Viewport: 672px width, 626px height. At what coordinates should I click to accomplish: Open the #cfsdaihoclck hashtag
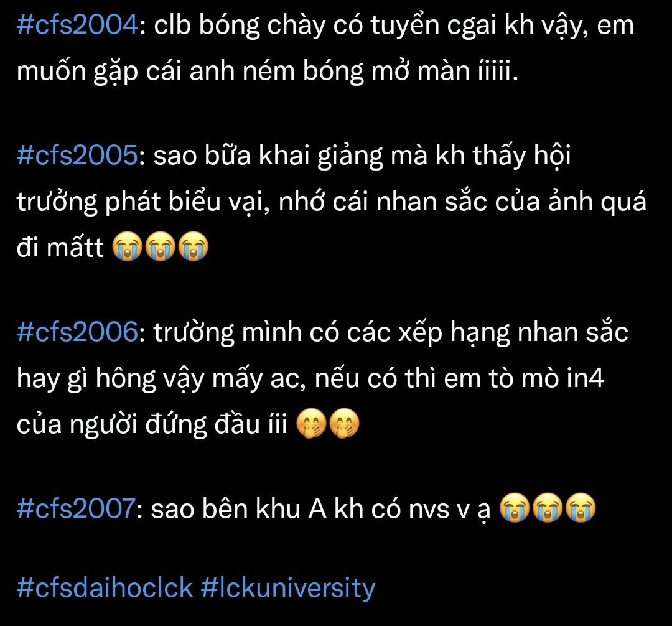click(x=105, y=587)
